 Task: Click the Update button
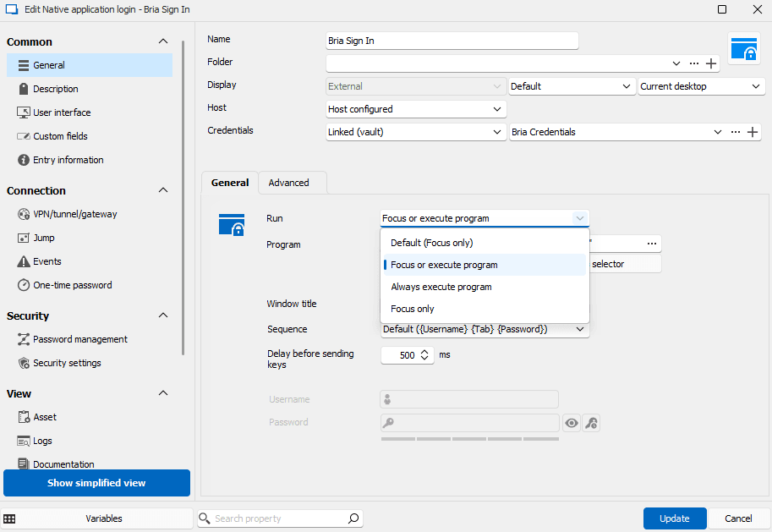tap(674, 518)
